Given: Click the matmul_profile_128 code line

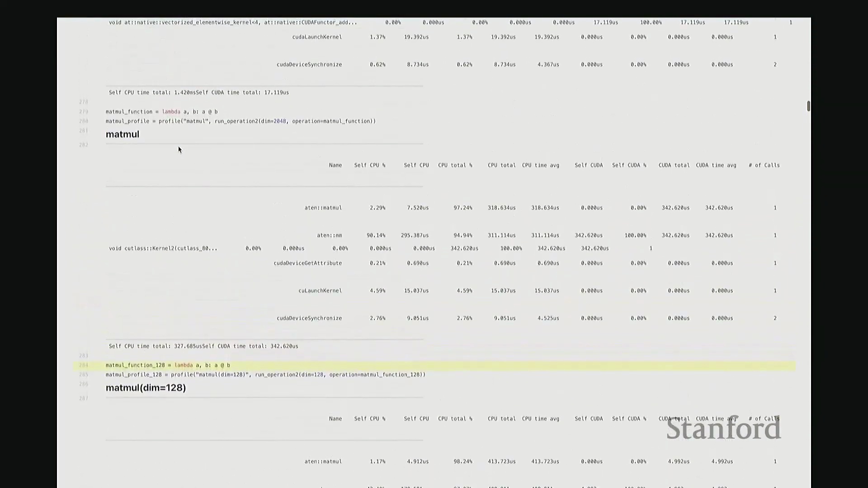Looking at the screenshot, I should (x=265, y=375).
